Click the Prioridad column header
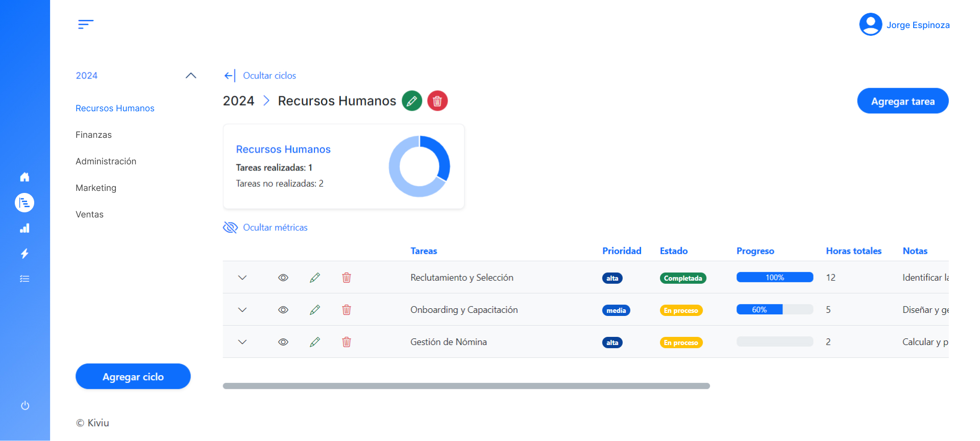 (x=622, y=251)
